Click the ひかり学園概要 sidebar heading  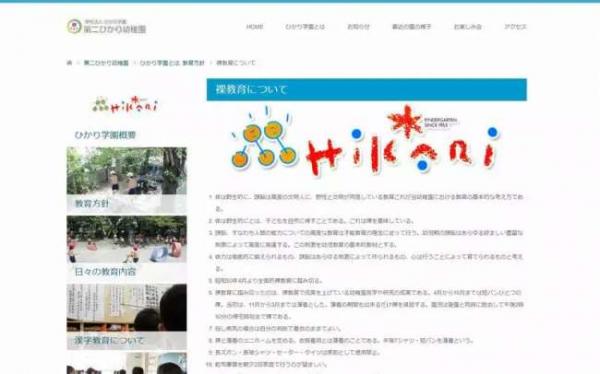(105, 135)
